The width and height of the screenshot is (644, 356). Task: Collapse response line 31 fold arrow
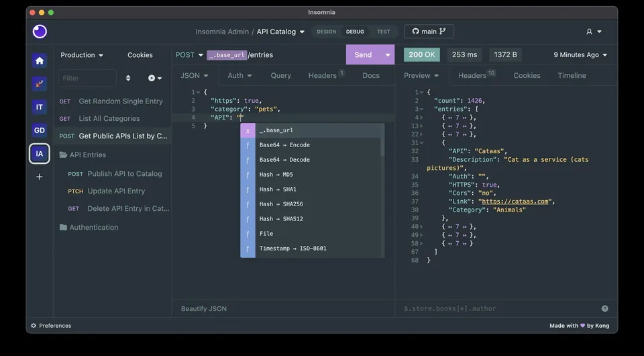[422, 143]
